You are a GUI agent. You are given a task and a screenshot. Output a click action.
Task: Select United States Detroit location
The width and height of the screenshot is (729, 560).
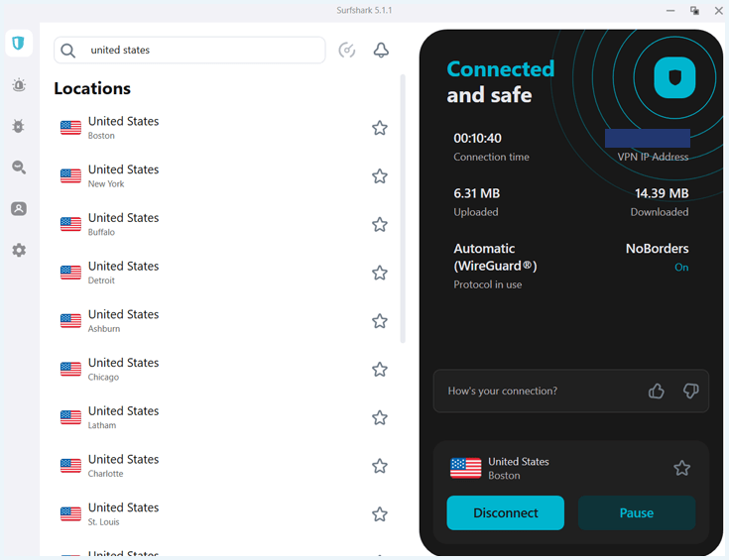point(223,273)
